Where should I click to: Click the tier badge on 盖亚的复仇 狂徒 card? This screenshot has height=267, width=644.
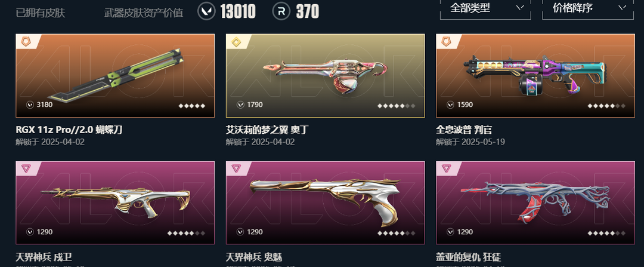click(447, 168)
